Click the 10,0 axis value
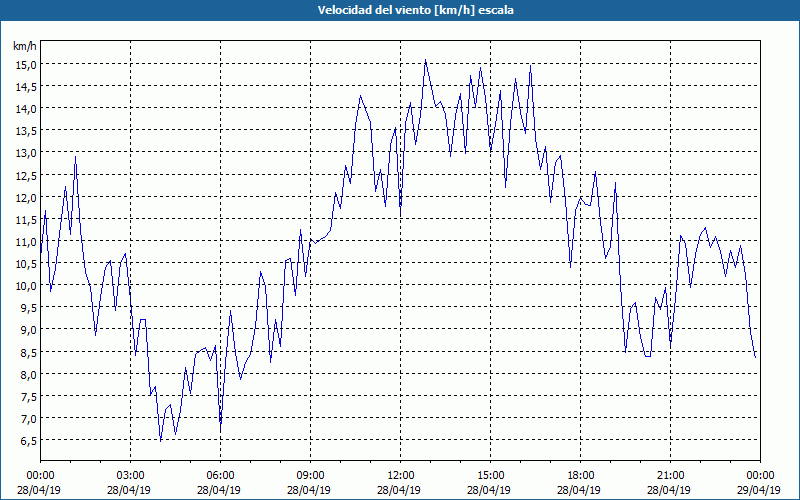This screenshot has width=800, height=500. pyautogui.click(x=27, y=286)
